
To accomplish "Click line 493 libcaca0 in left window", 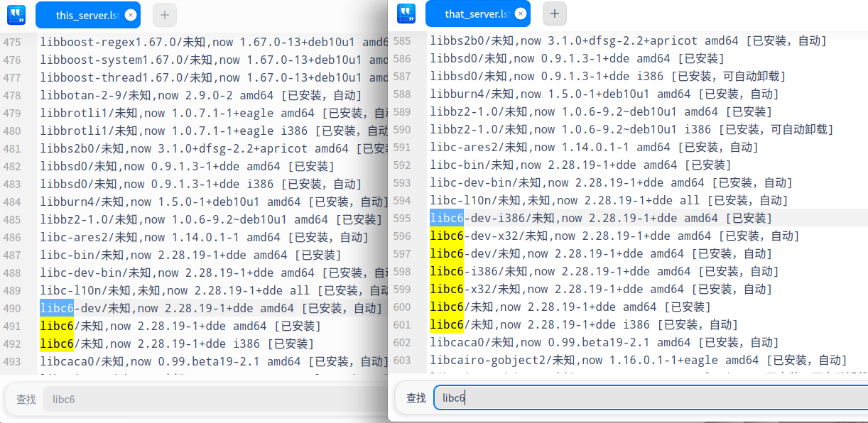I will 214,361.
